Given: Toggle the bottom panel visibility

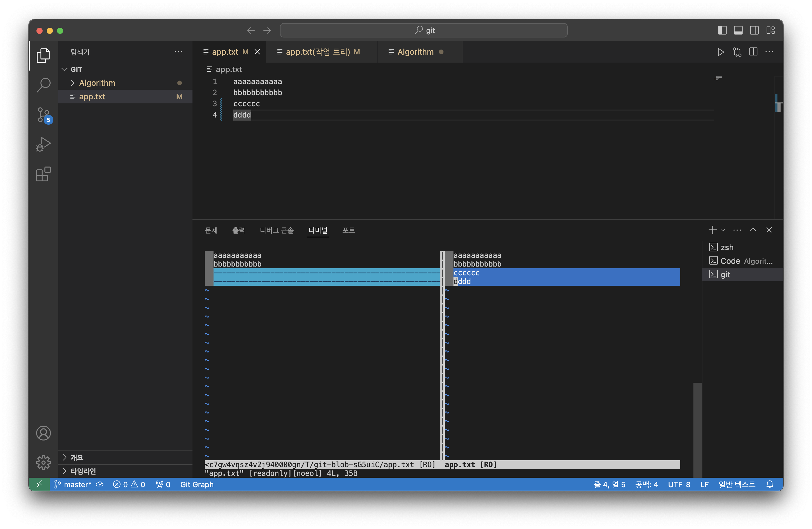Looking at the screenshot, I should (738, 30).
